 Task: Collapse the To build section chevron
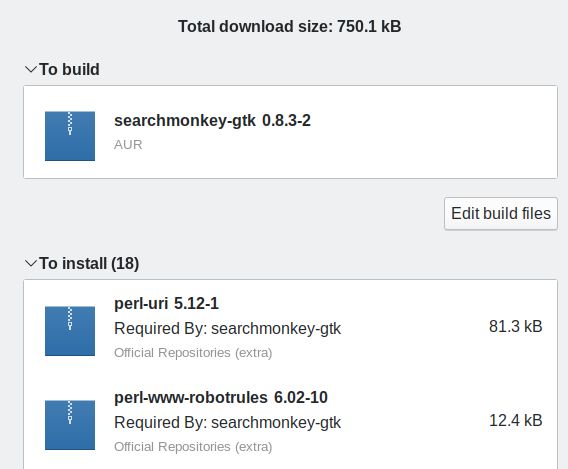coord(31,69)
